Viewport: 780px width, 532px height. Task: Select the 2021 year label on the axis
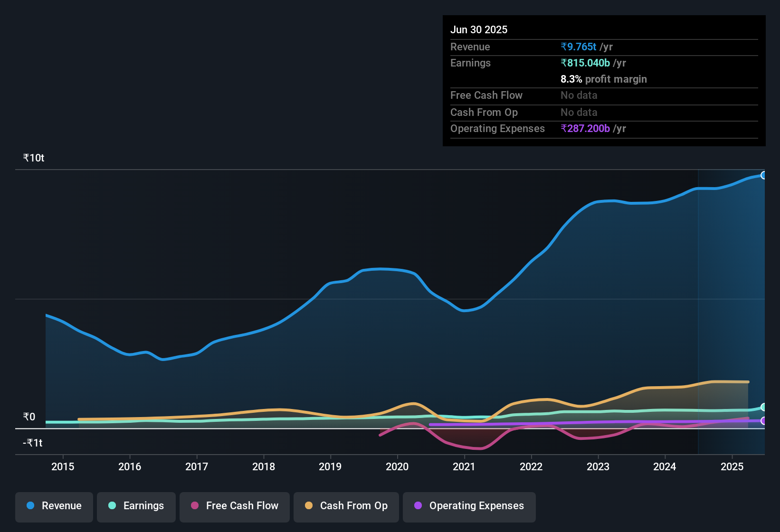[x=465, y=467]
